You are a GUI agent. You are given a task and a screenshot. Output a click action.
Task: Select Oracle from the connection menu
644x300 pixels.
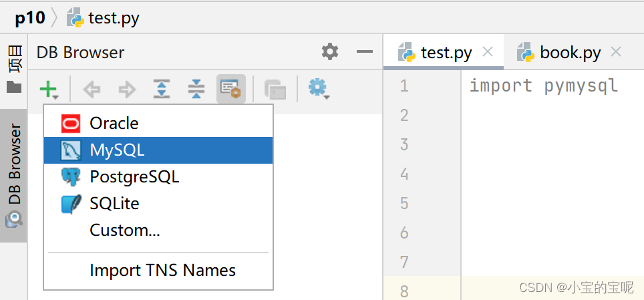158,124
